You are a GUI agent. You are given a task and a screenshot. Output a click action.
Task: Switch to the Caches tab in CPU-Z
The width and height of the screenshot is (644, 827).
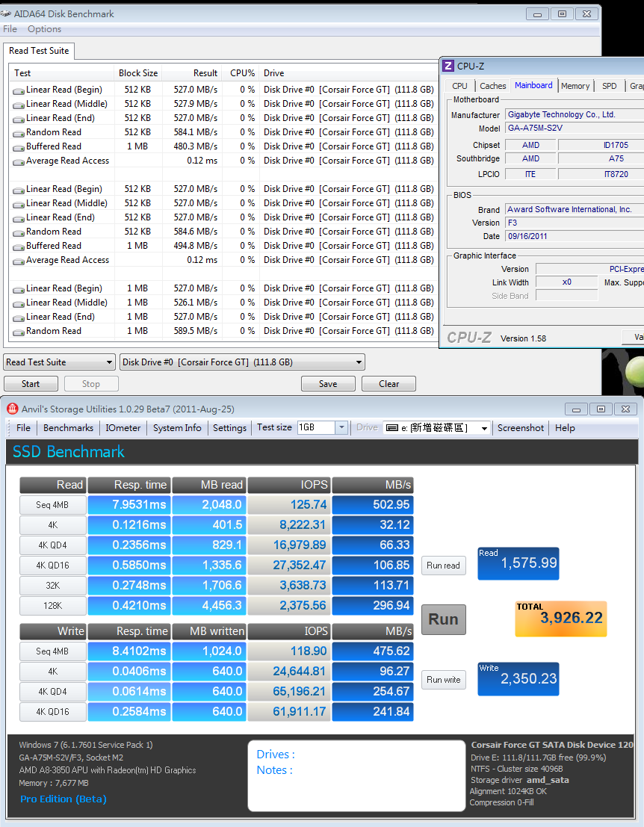click(492, 86)
